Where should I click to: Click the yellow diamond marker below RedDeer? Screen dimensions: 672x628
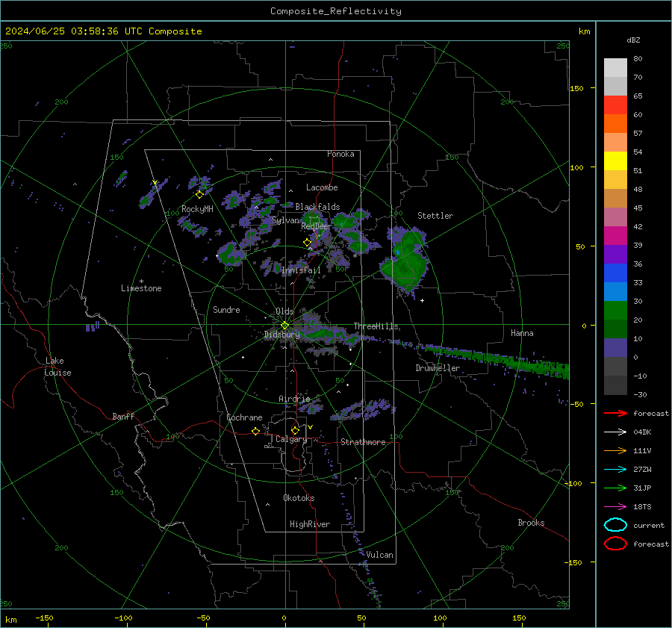click(307, 243)
